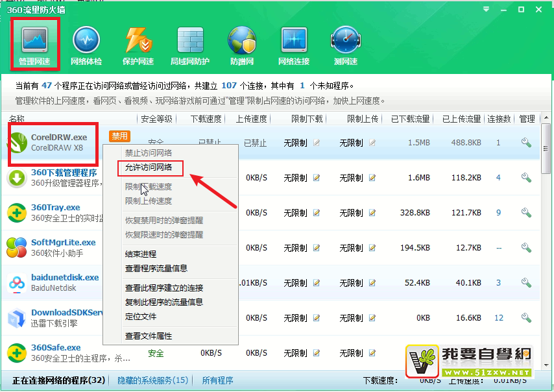Open the SoftMgrLite.exe program name link
This screenshot has height=392, width=554.
[63, 242]
